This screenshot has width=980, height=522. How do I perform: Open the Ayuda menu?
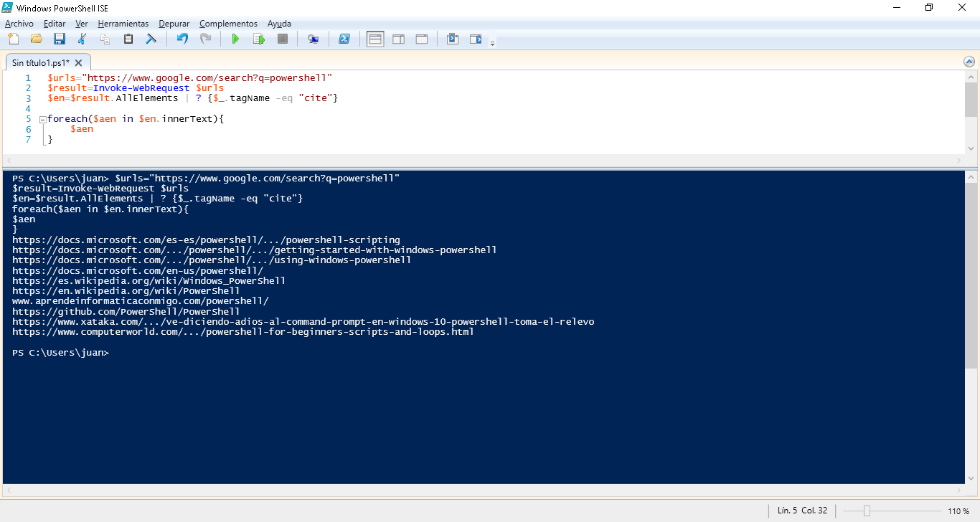[279, 24]
